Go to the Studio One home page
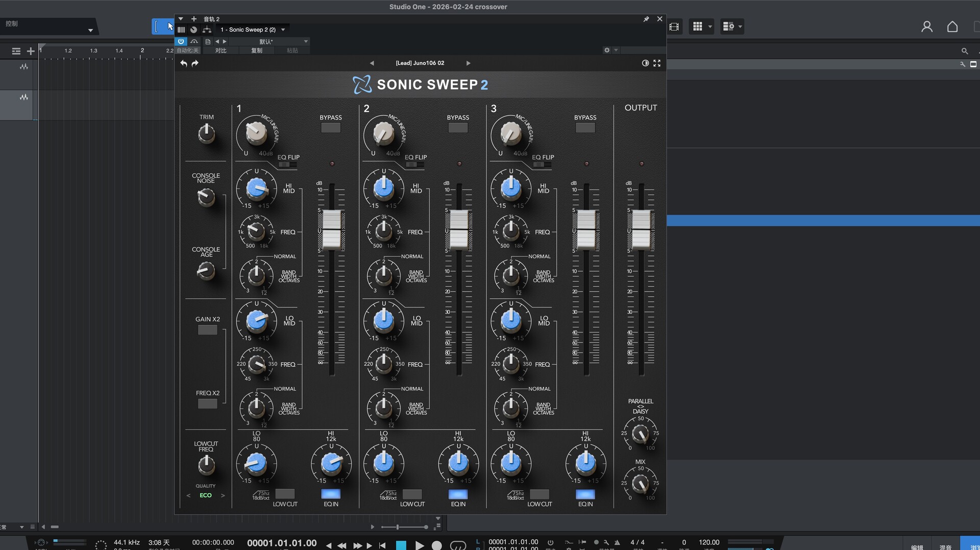Viewport: 980px width, 550px height. tap(952, 27)
